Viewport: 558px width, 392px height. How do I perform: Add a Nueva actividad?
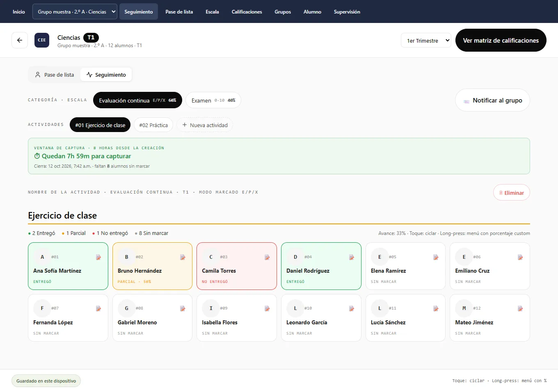(205, 125)
